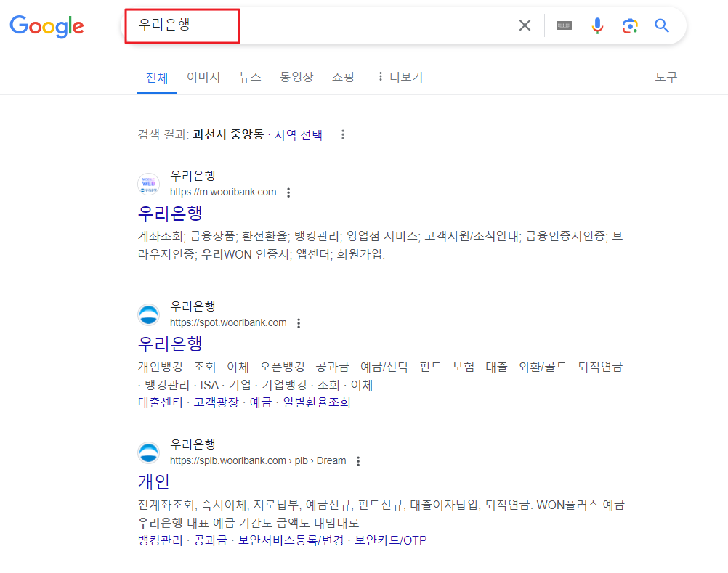Open the 개인 result title

[154, 481]
